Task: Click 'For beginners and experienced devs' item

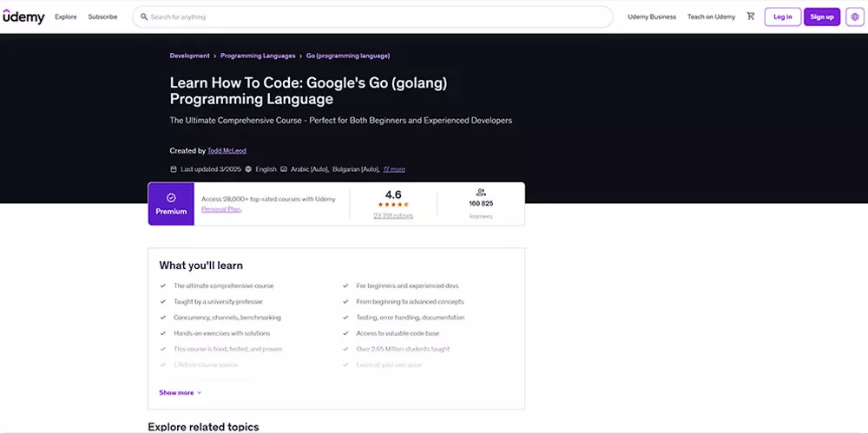Action: coord(407,285)
